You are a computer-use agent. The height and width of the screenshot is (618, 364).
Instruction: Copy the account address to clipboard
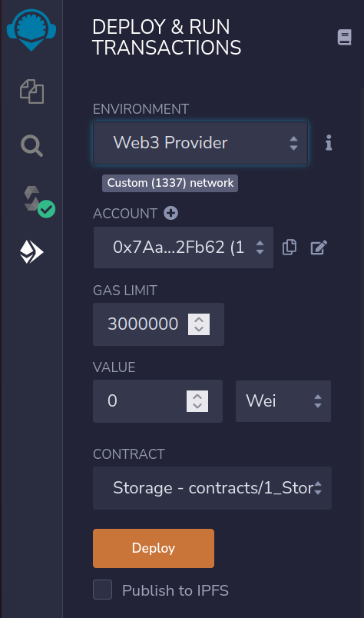[290, 248]
